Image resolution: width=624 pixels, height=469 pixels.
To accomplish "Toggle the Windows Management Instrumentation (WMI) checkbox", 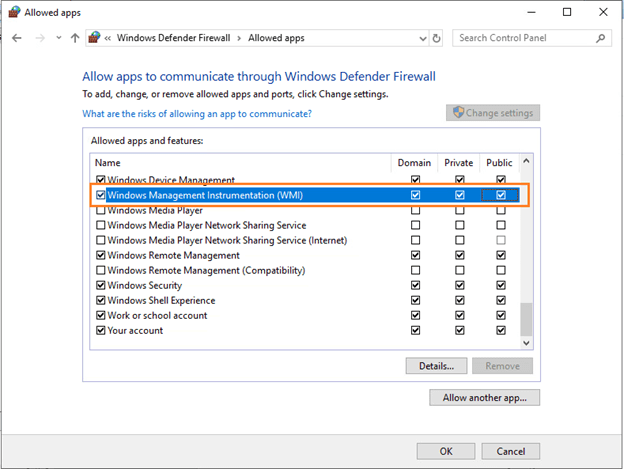I will click(x=101, y=195).
